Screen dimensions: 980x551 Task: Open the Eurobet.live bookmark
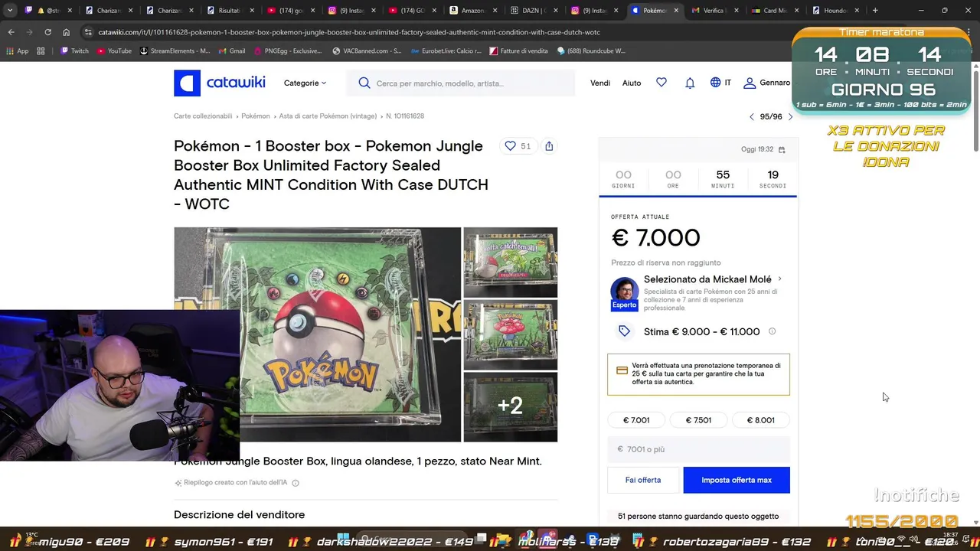pyautogui.click(x=446, y=51)
